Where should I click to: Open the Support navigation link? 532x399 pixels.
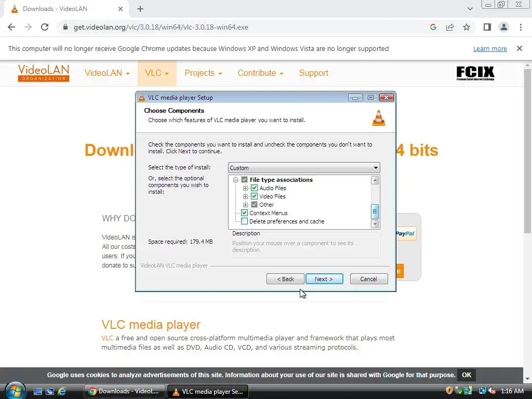[313, 73]
